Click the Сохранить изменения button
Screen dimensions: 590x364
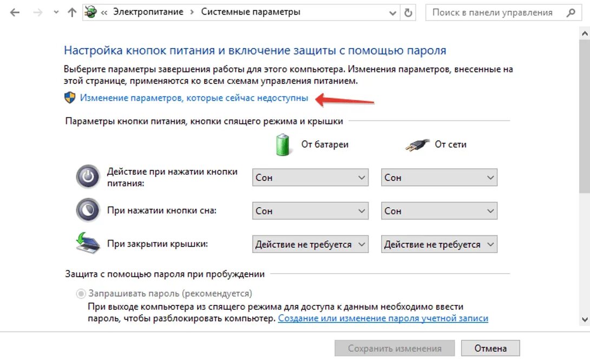[x=395, y=348]
